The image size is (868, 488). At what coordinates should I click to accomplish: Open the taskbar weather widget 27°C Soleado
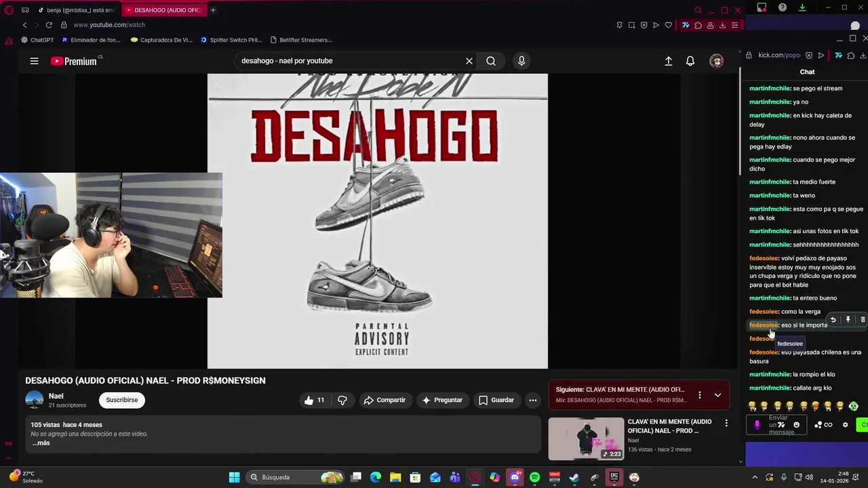tap(24, 477)
